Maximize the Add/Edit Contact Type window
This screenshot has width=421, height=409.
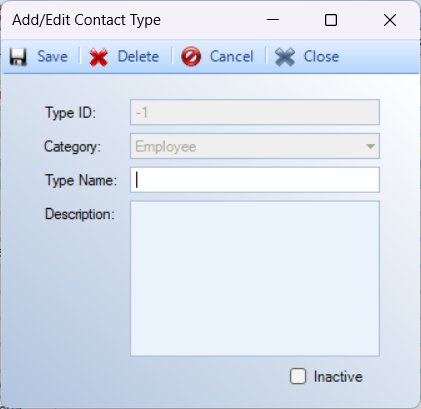coord(331,20)
